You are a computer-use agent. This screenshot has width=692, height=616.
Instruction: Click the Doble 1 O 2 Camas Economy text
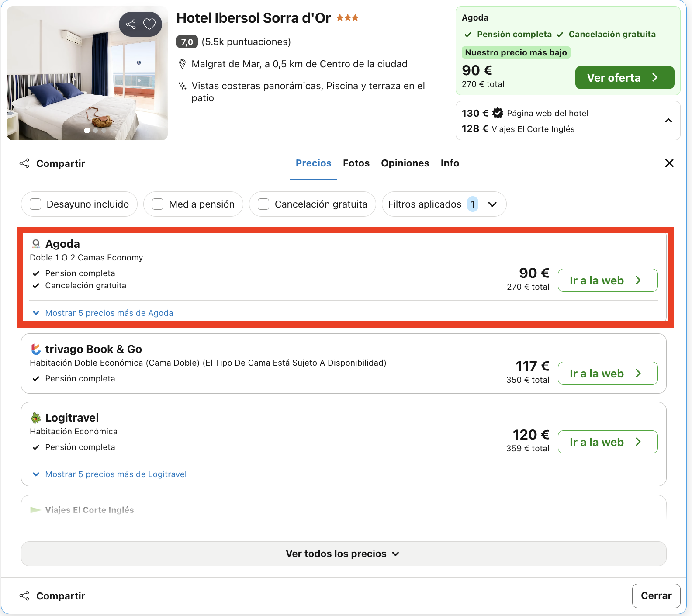pos(86,258)
